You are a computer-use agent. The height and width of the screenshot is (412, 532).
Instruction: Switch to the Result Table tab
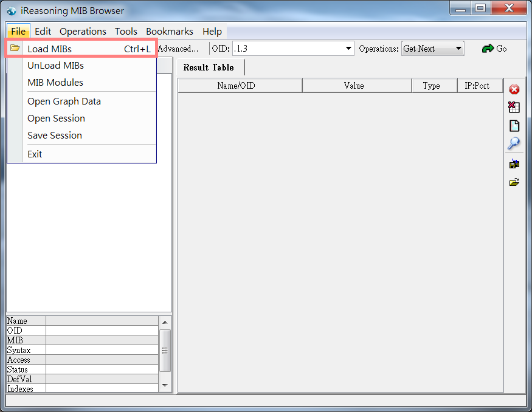209,67
